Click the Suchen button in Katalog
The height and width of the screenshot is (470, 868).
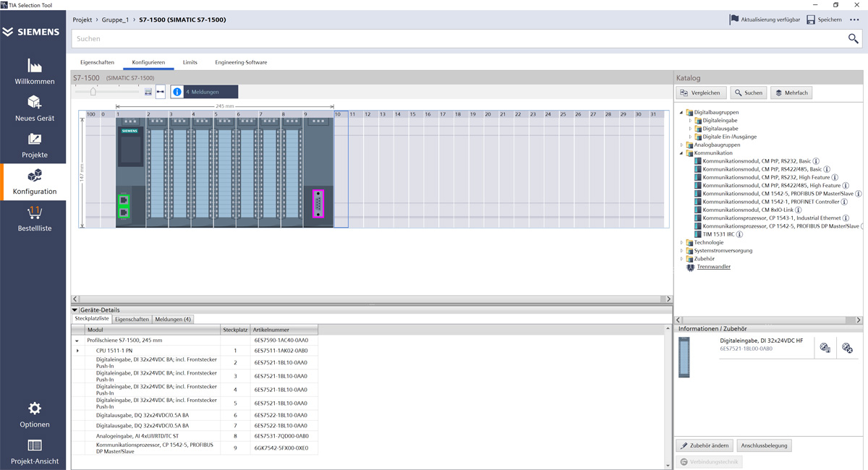pyautogui.click(x=749, y=93)
